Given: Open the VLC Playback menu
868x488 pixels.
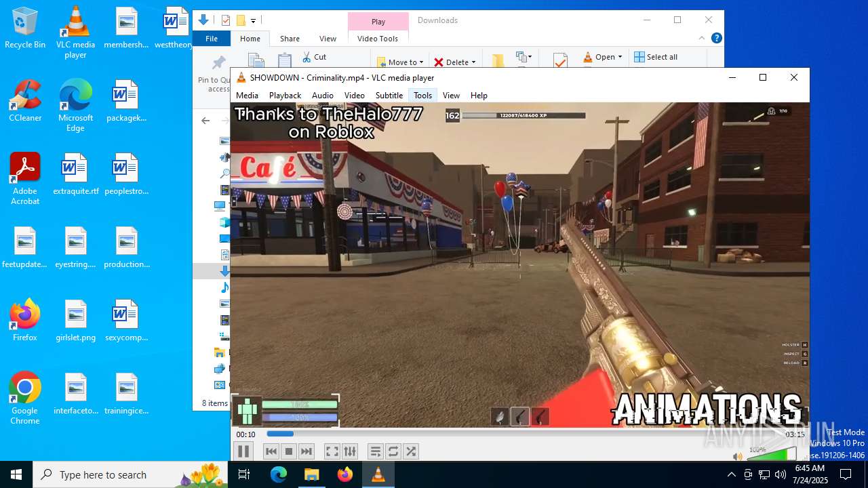Looking at the screenshot, I should pyautogui.click(x=285, y=96).
